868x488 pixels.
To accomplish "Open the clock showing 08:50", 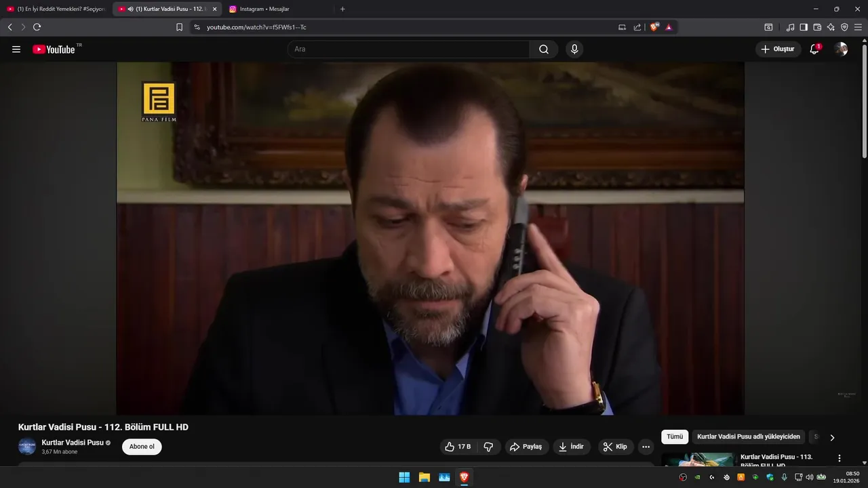I will coord(847,477).
